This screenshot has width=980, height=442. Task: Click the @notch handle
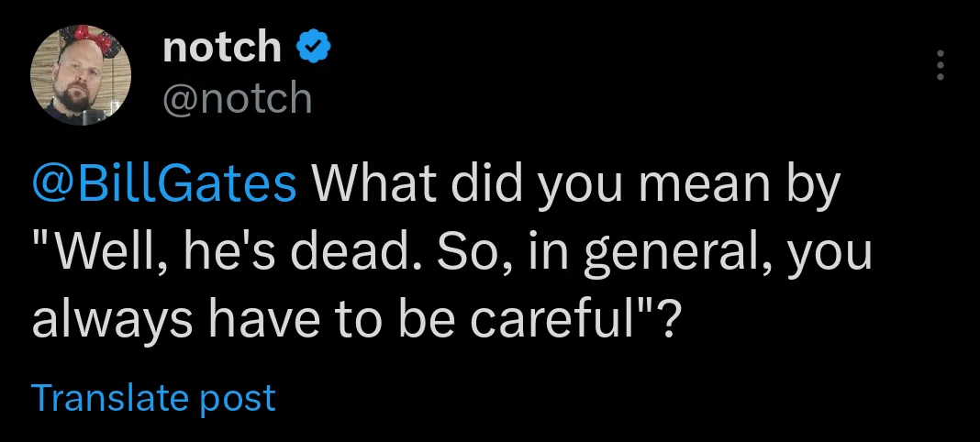(237, 99)
